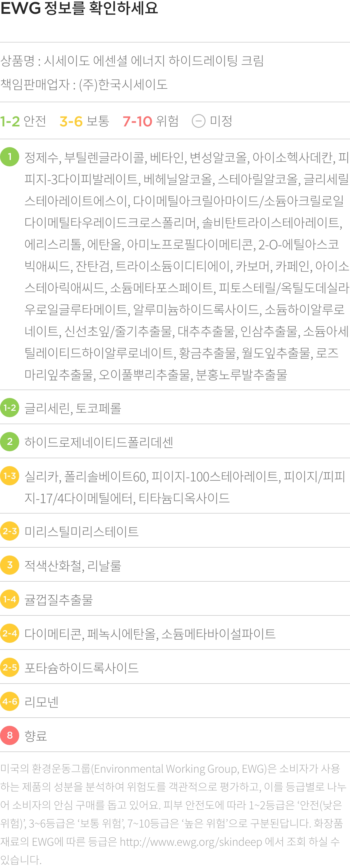Click the yellow grade 3 badge
The image size is (350, 868).
9,565
